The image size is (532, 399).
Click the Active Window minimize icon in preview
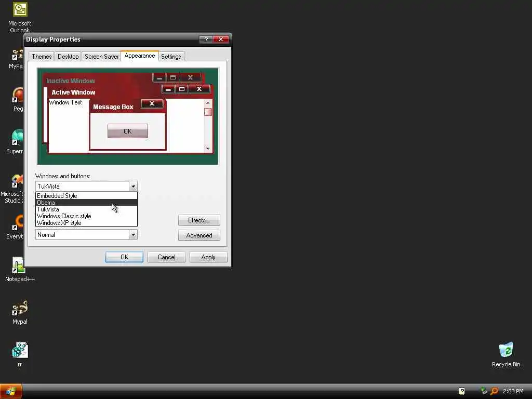168,89
